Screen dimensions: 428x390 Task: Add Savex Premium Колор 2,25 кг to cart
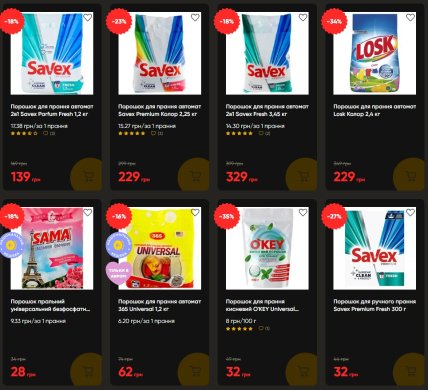pos(195,176)
